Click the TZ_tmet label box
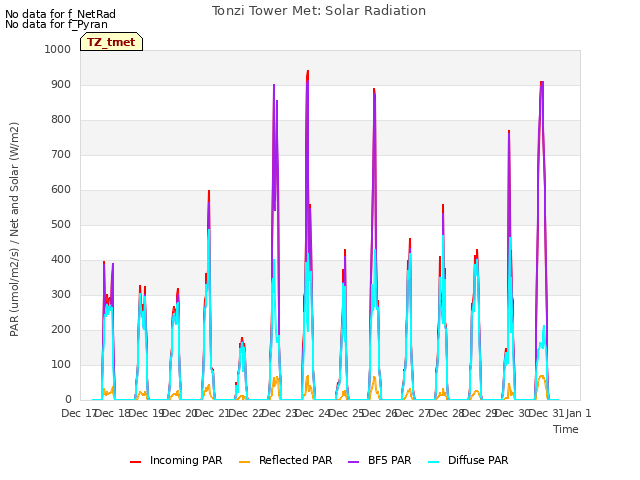This screenshot has width=640, height=480. click(x=111, y=42)
